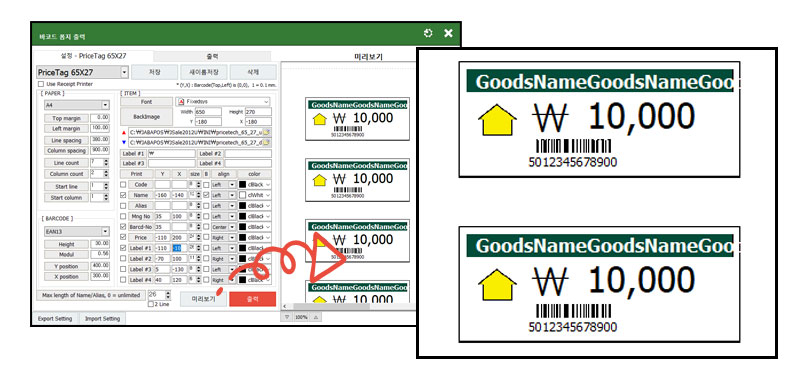
Task: Click the 삭제 delete button
Action: click(x=253, y=72)
